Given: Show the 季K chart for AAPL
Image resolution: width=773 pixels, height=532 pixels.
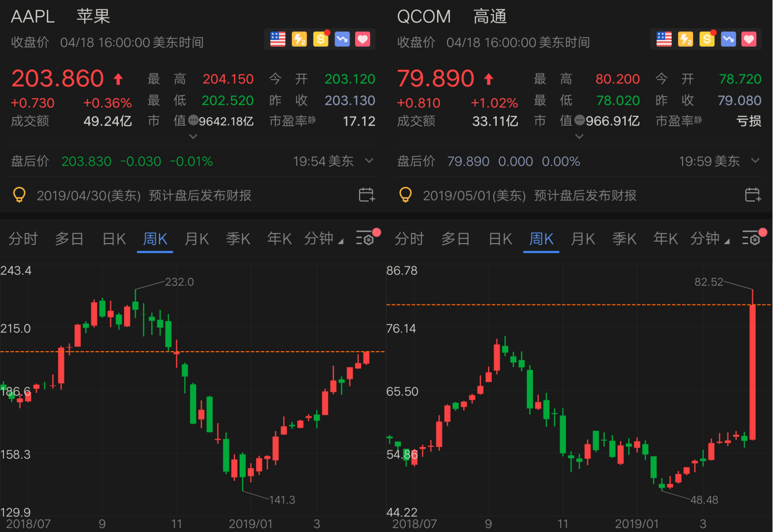Looking at the screenshot, I should coord(238,239).
